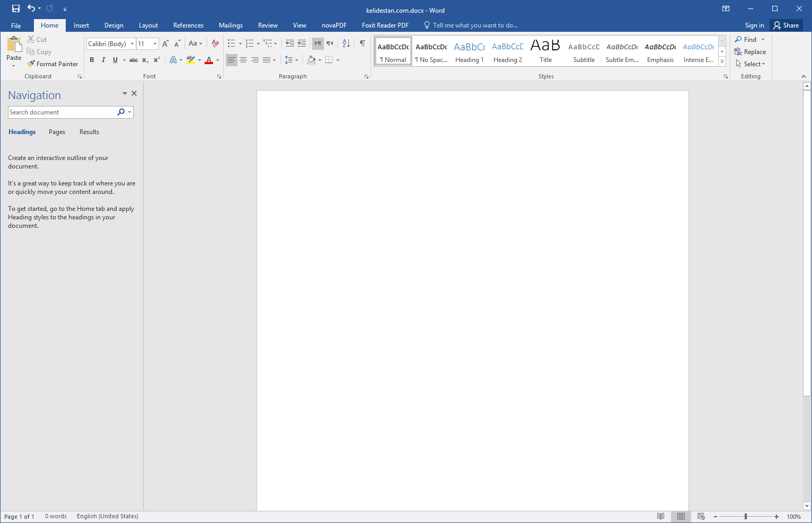The height and width of the screenshot is (523, 812).
Task: Apply the yellow text highlight color
Action: 191,60
